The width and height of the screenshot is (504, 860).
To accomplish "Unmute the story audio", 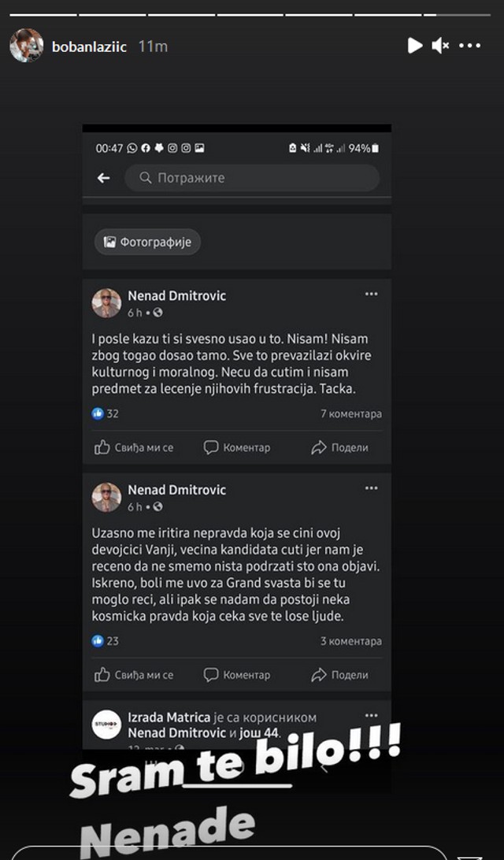I will pyautogui.click(x=440, y=46).
